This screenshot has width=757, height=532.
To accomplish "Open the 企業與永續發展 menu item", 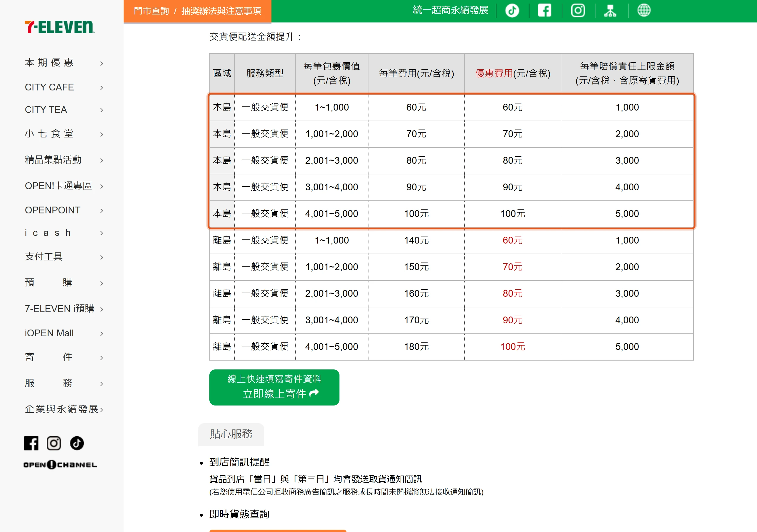I will click(x=64, y=409).
